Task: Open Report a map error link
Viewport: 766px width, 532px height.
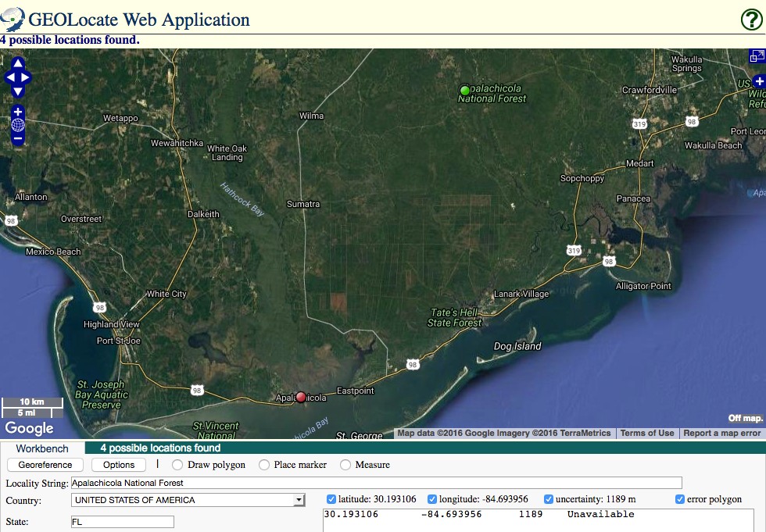Action: tap(722, 433)
